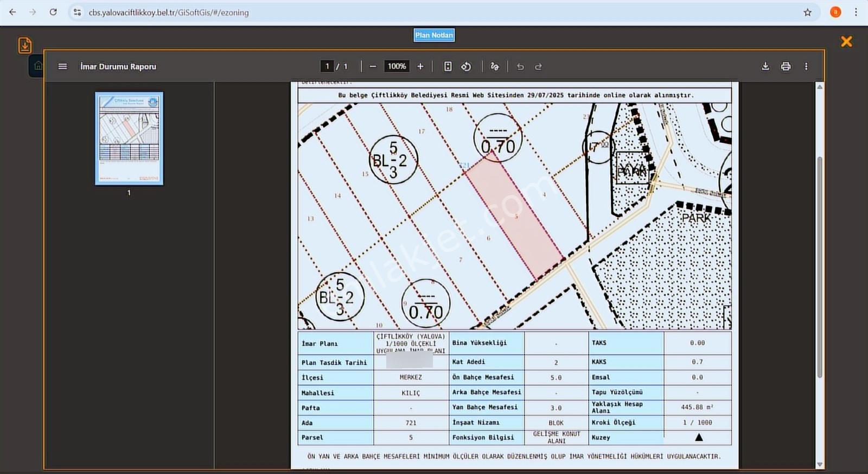Zoom in with the plus button
The height and width of the screenshot is (474, 868).
point(420,66)
